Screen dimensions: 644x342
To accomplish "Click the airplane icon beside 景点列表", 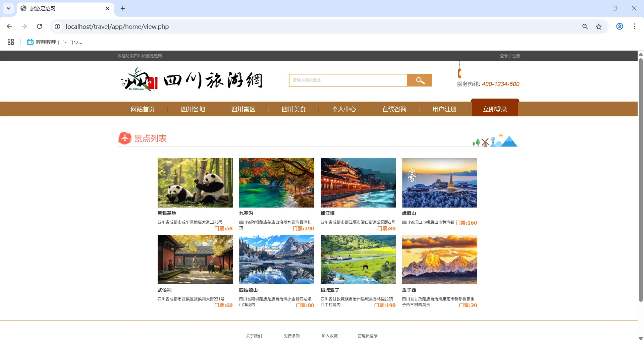I will (124, 138).
